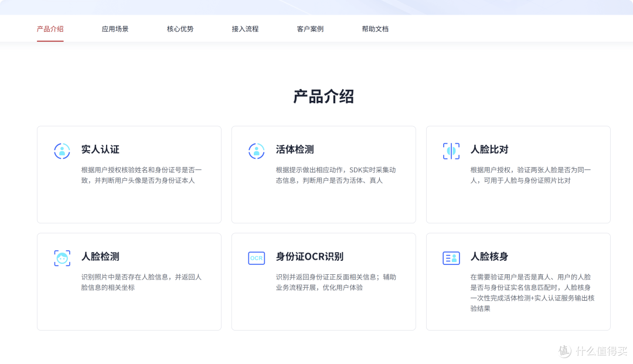
Task: Click the 产品介绍 section heading
Action: click(324, 97)
